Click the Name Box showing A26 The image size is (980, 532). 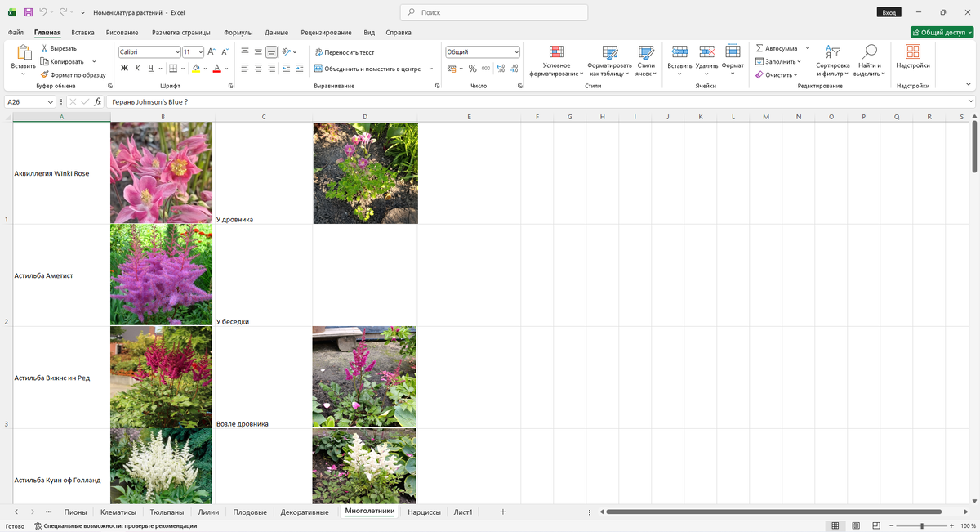coord(29,102)
